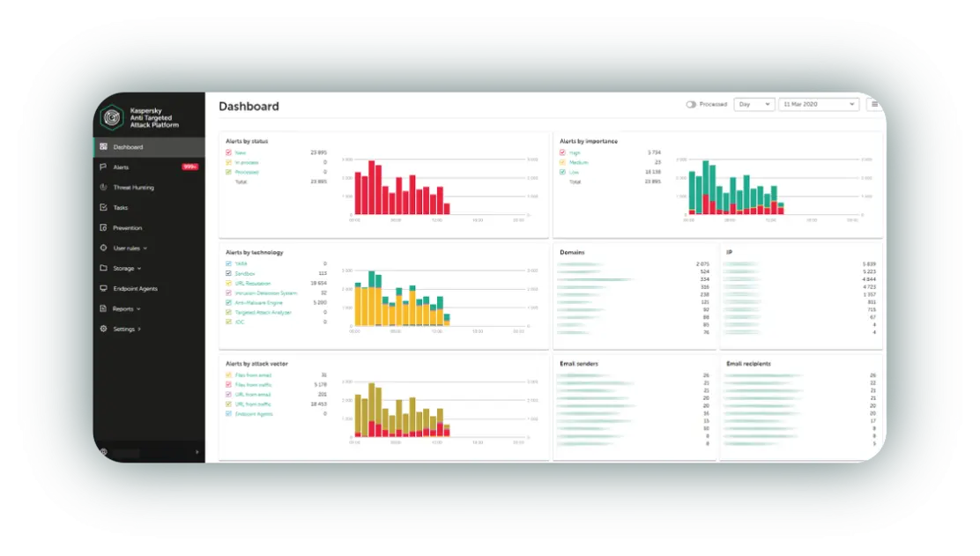Select Reports in the sidebar menu
This screenshot has height=556, width=980.
tap(122, 308)
